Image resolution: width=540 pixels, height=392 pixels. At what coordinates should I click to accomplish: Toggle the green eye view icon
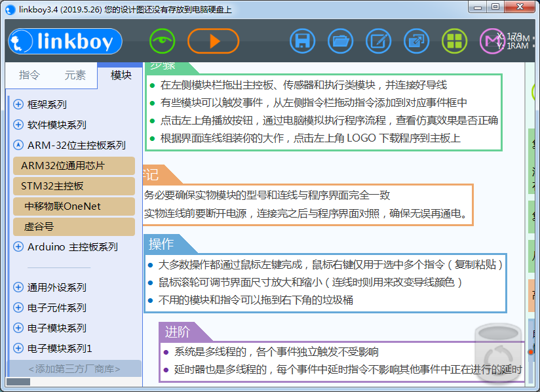162,41
